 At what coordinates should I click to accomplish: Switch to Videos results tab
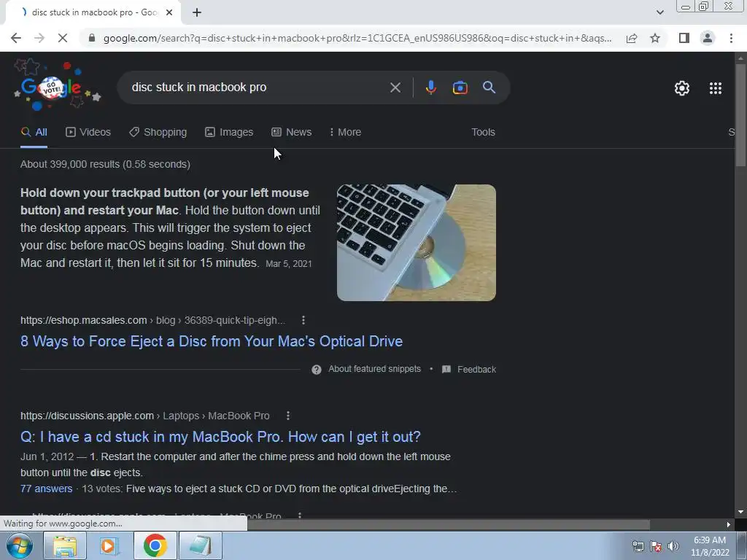pyautogui.click(x=88, y=133)
